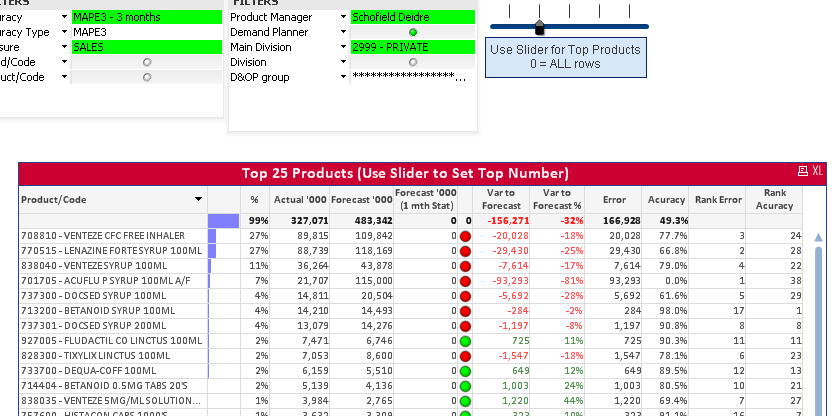Sort by Var to Forecast % header

pos(557,199)
